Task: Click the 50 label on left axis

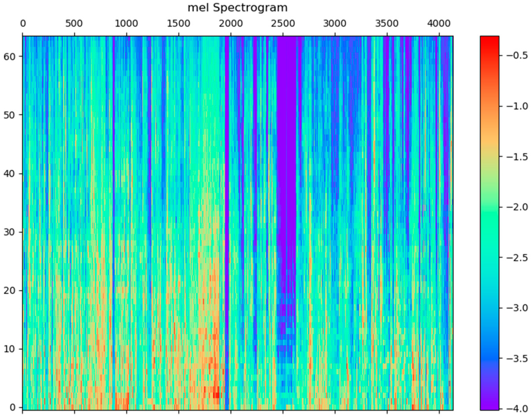Action: pyautogui.click(x=10, y=115)
